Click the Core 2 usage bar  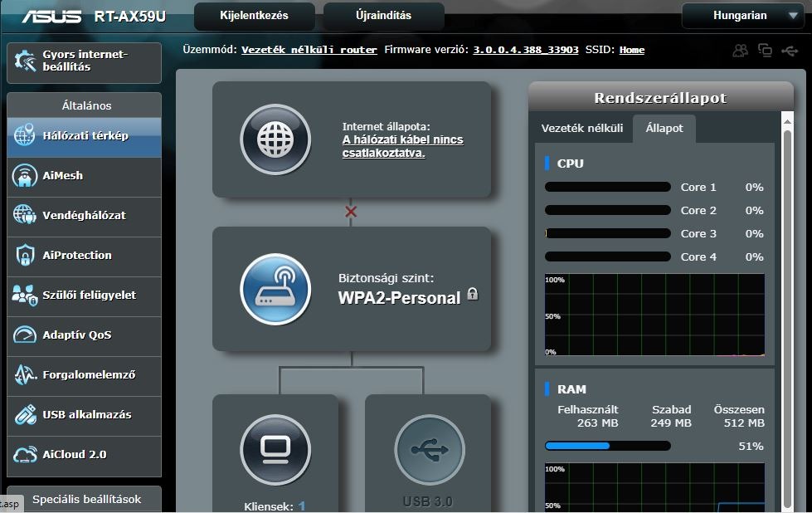(607, 210)
